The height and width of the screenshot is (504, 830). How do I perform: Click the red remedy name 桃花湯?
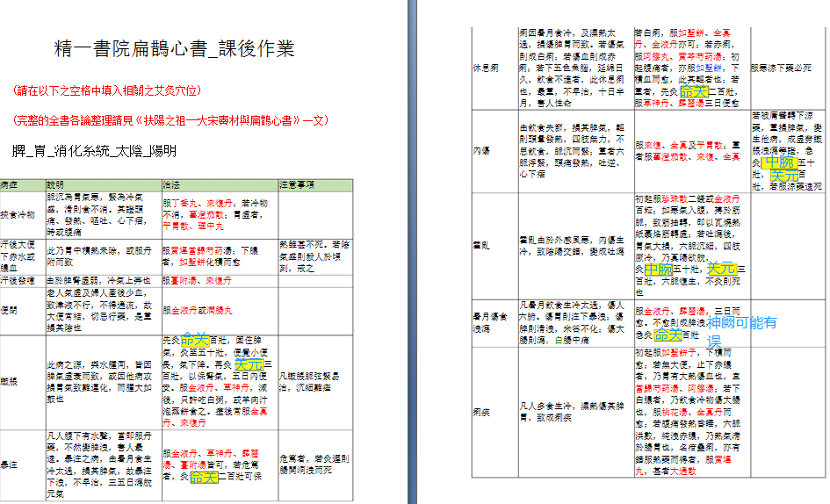click(675, 412)
